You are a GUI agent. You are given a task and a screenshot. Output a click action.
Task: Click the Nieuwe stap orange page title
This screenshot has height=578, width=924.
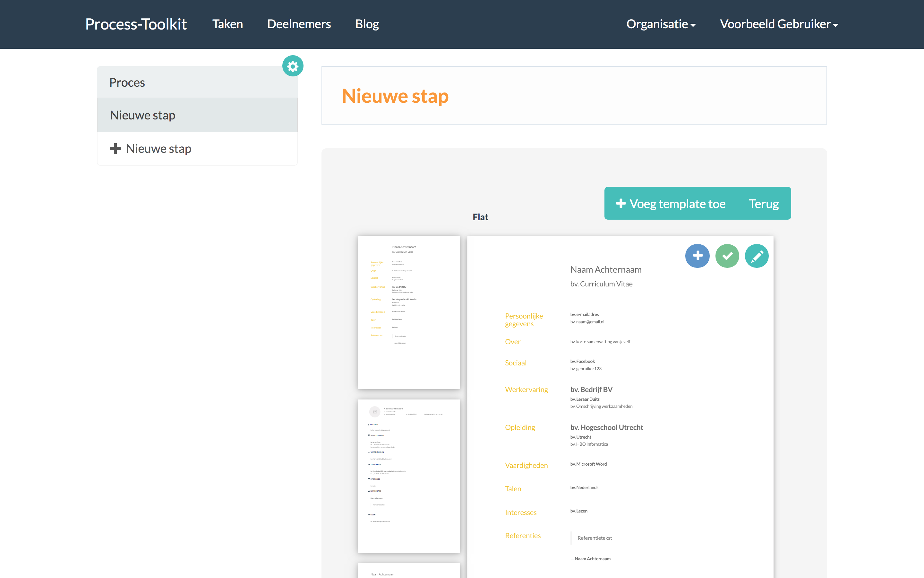(395, 96)
